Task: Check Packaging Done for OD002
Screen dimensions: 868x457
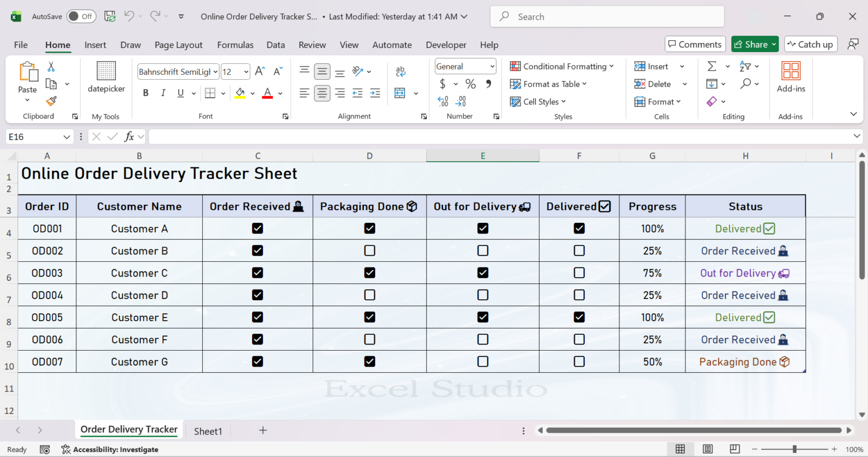Action: 370,251
